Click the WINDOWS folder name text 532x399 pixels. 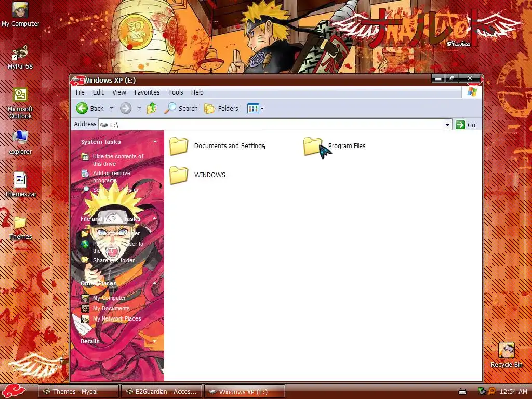click(x=210, y=175)
